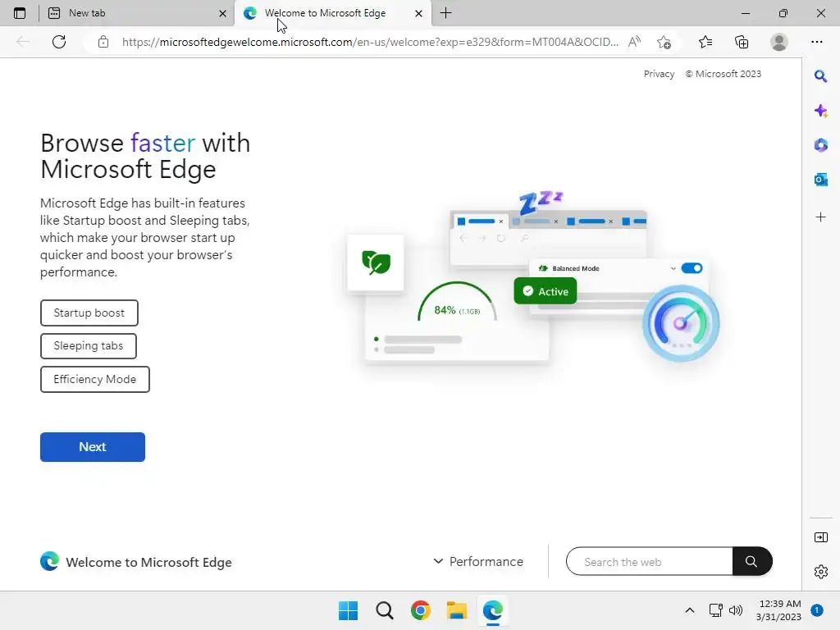Click the Edge logo at page bottom
This screenshot has height=630, width=840.
tap(49, 561)
